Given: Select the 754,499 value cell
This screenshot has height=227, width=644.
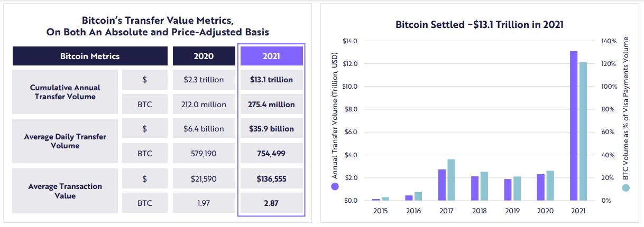Looking at the screenshot, I should point(271,154).
